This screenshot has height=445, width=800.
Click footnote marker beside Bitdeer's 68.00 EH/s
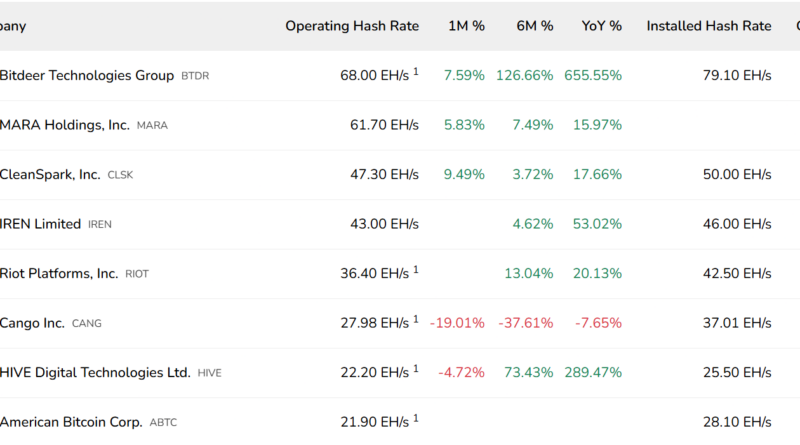pyautogui.click(x=416, y=72)
